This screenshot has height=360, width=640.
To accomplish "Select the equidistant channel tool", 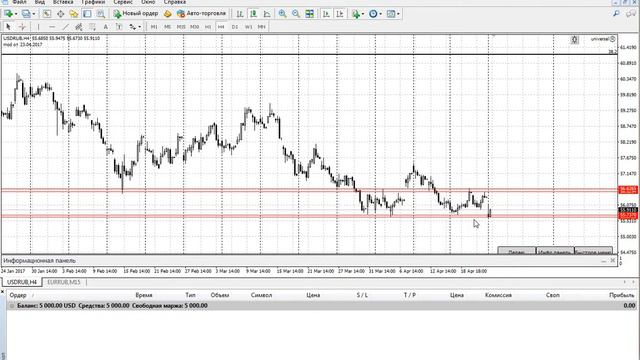I will point(79,27).
